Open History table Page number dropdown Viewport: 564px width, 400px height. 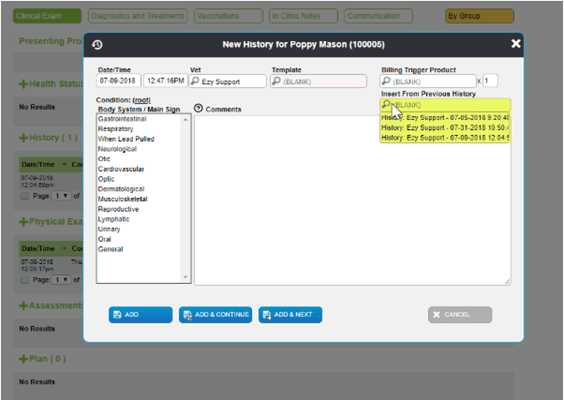pos(61,196)
